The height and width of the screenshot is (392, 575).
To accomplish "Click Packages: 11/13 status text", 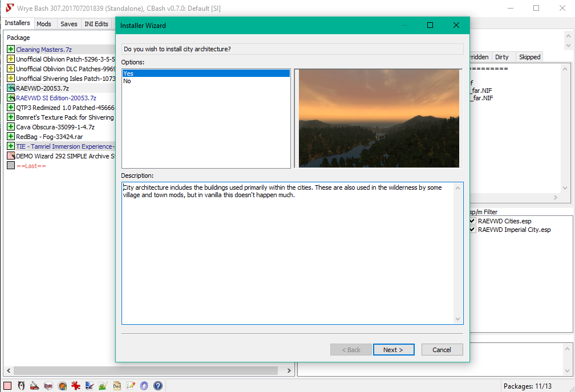I will pos(527,386).
